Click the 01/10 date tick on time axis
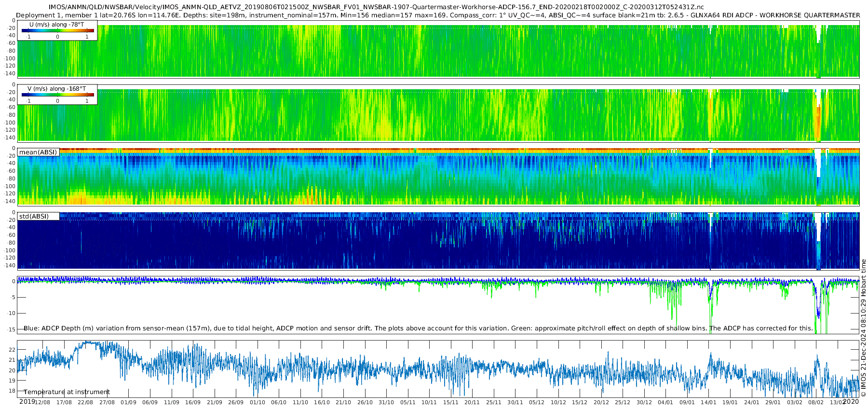 click(x=257, y=402)
